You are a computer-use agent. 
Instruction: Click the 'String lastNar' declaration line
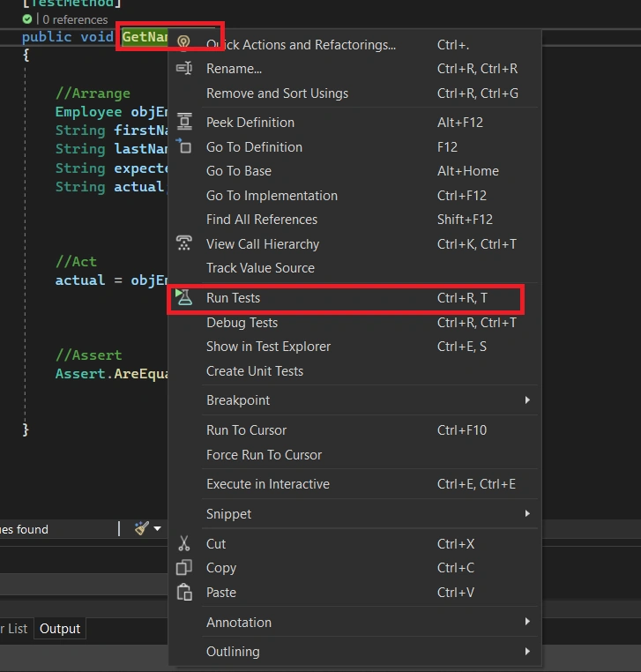(x=111, y=149)
